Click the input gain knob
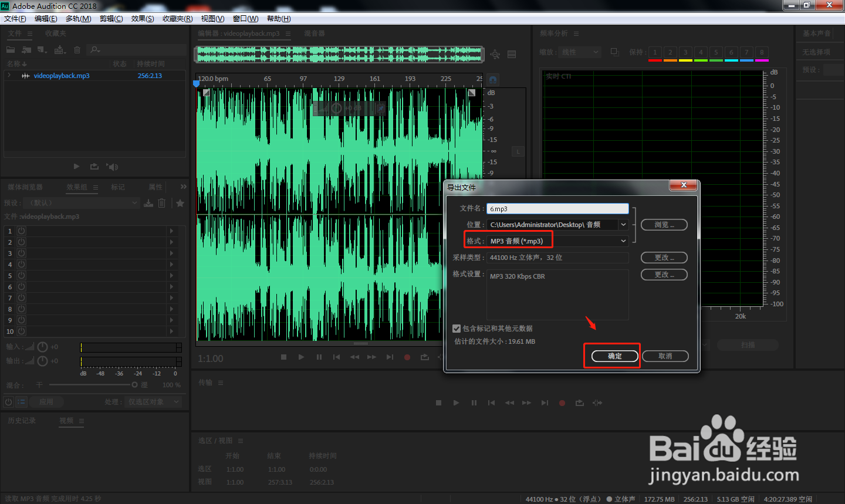This screenshot has width=845, height=504. (42, 347)
